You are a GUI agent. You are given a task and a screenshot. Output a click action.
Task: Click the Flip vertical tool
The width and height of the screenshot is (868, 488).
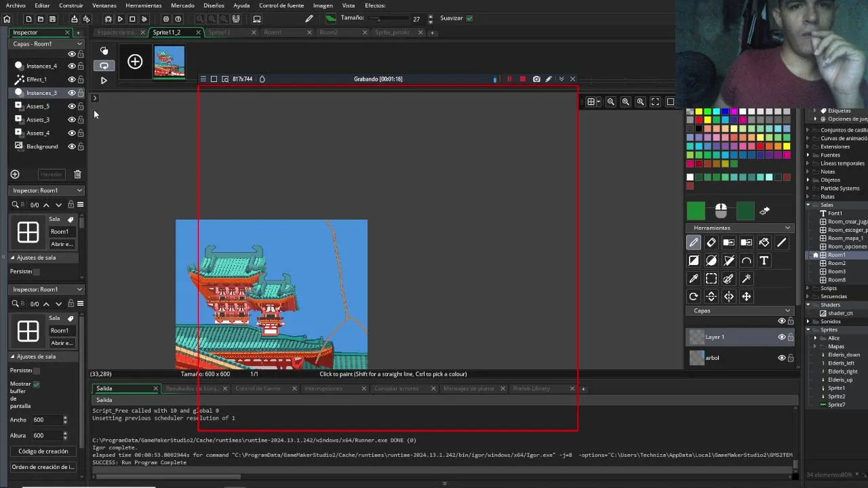coord(711,296)
